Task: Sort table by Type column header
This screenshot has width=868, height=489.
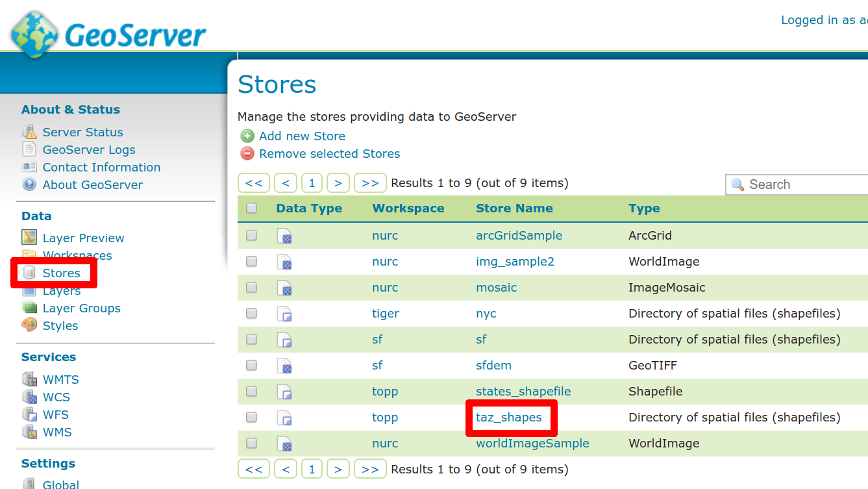Action: coord(644,208)
